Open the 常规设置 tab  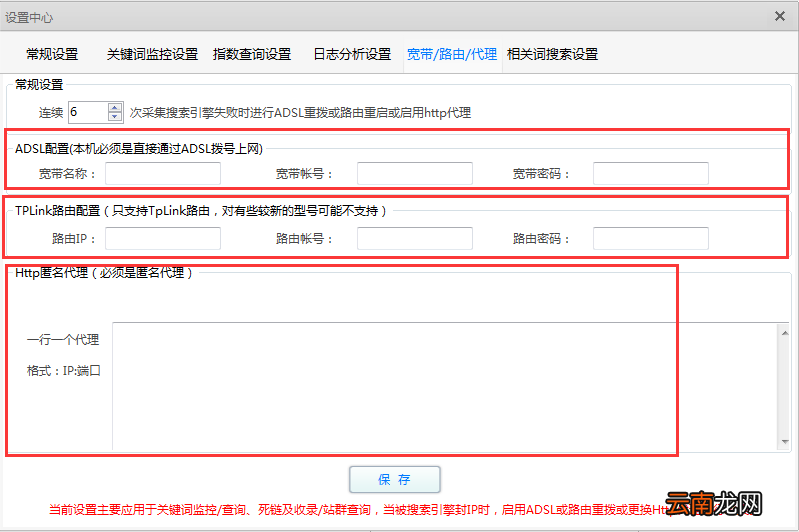click(52, 54)
